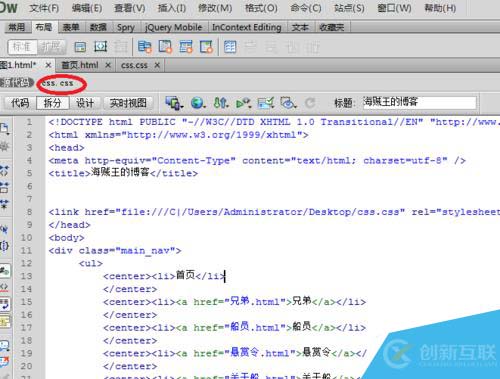Image resolution: width=500 pixels, height=379 pixels.
Task: Select the 收藏夹 insert tab
Action: (332, 27)
